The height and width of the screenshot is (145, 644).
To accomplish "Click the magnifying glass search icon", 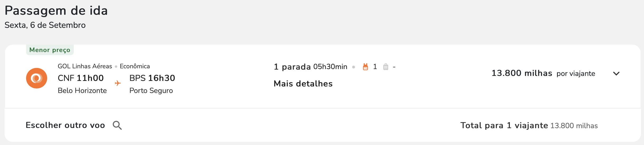I will tap(117, 125).
